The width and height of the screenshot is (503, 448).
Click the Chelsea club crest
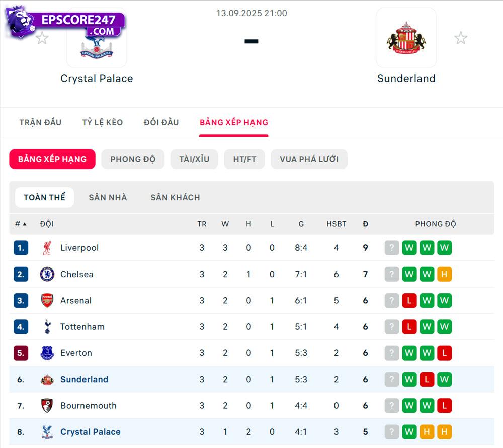pyautogui.click(x=46, y=274)
